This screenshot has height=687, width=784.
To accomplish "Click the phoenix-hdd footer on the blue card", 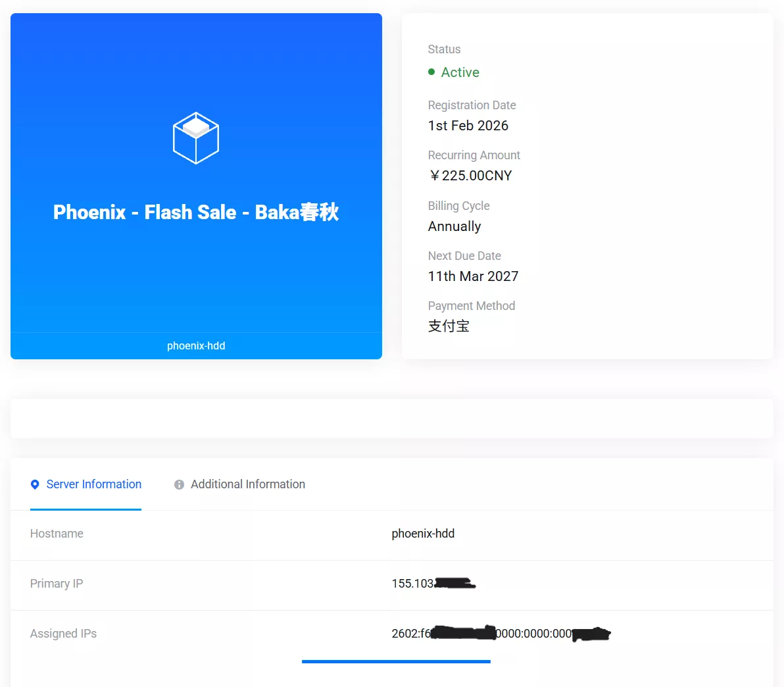I will click(x=196, y=345).
